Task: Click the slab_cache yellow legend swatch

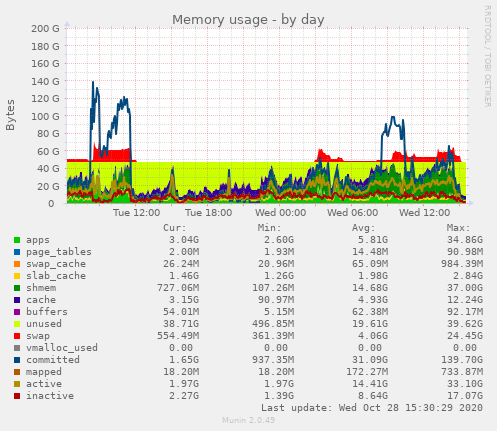Action: click(x=17, y=276)
